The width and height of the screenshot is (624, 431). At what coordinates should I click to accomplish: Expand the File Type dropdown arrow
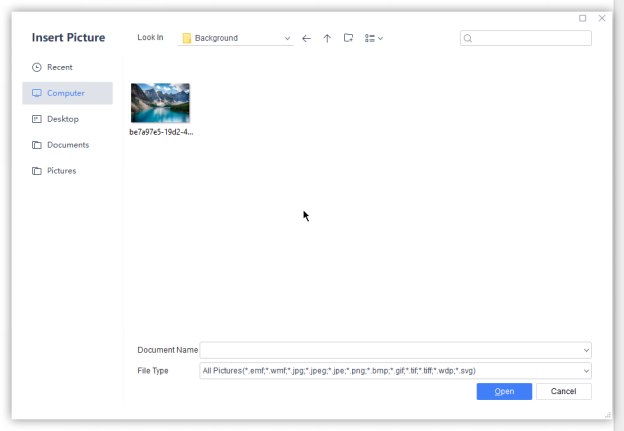coord(586,371)
